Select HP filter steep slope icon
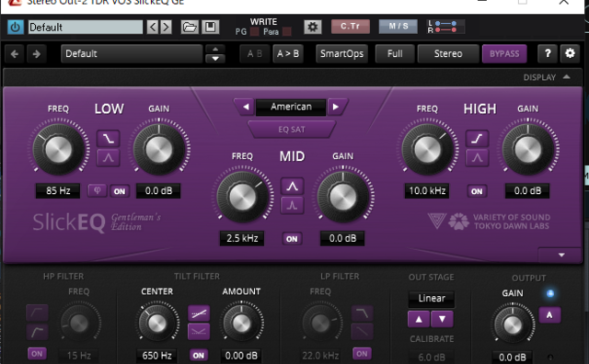 pos(37,332)
